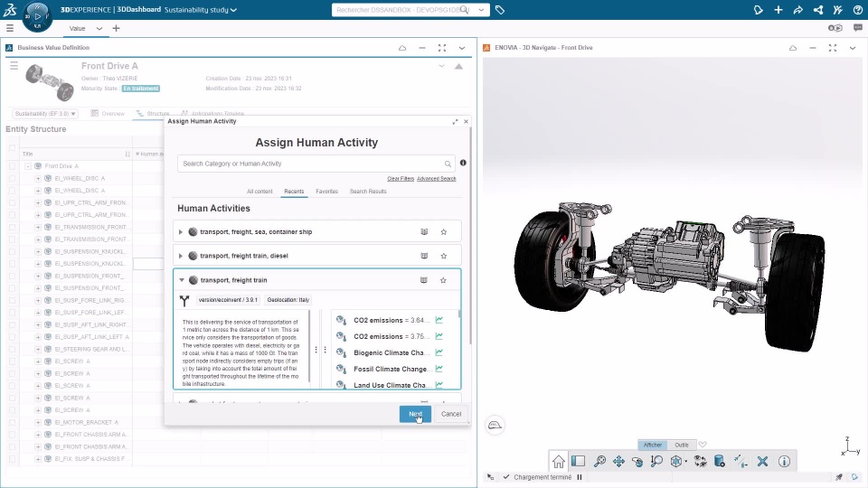Expand the freight train diesel activity
This screenshot has width=868, height=488.
point(181,256)
